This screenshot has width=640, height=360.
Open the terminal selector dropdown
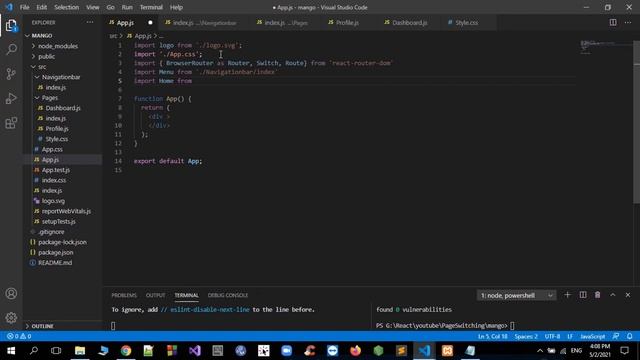pos(516,295)
